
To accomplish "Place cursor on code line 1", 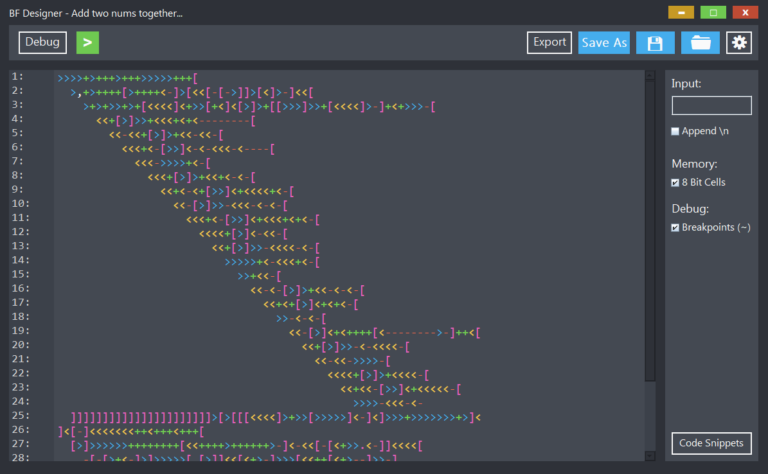I will coord(127,78).
